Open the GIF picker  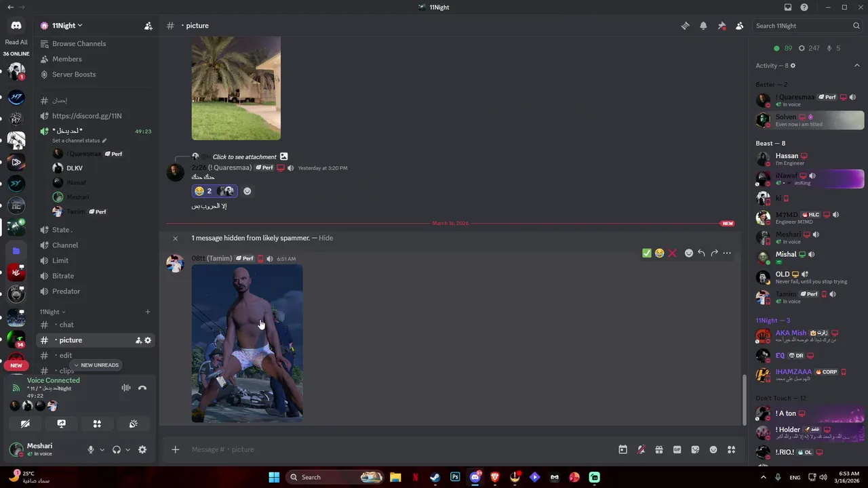tap(677, 449)
